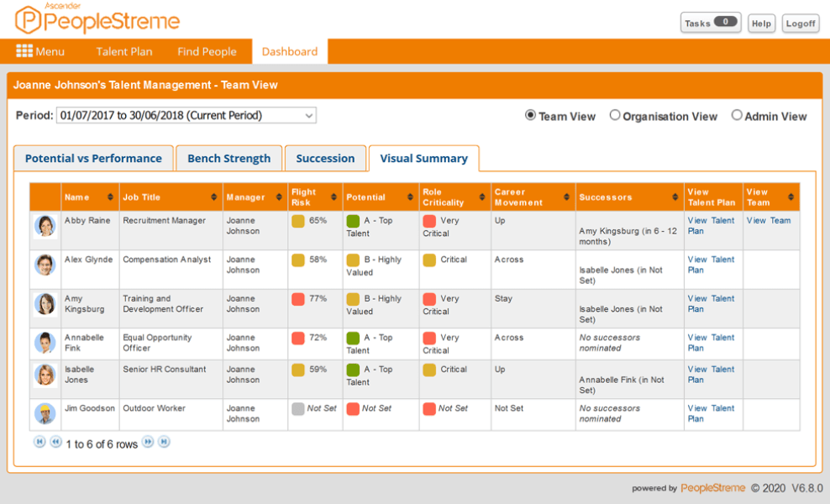The image size is (830, 504).
Task: Switch to the Succession tab
Action: [325, 158]
